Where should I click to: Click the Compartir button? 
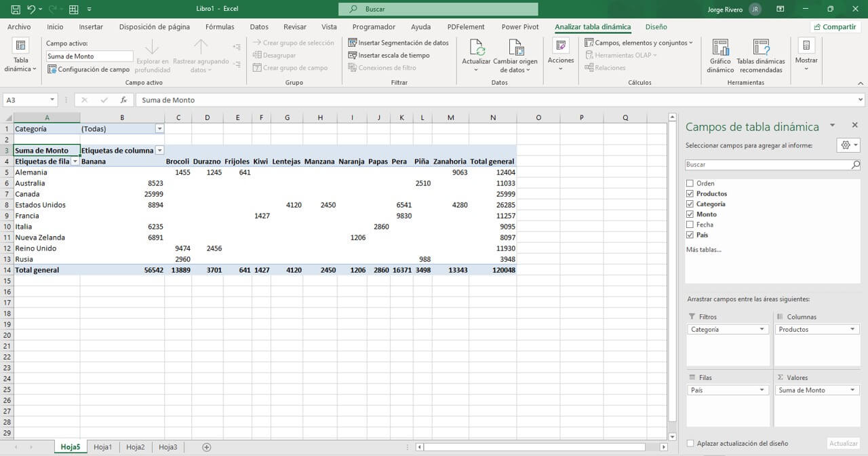pyautogui.click(x=835, y=26)
